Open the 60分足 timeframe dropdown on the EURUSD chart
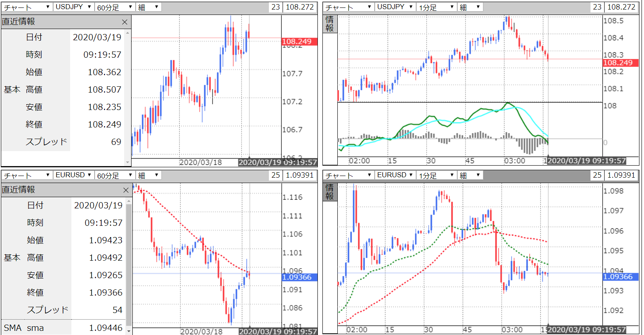The height and width of the screenshot is (335, 644). [x=115, y=175]
